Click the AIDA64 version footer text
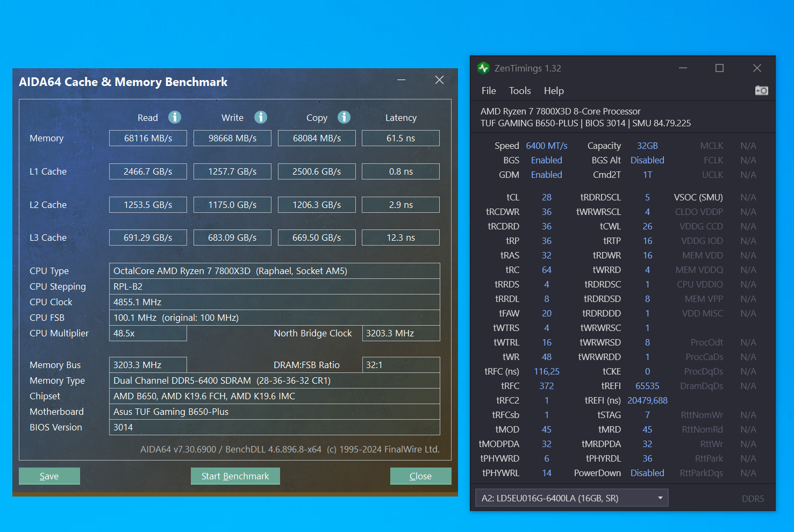Viewport: 794px width, 532px height. (x=290, y=449)
